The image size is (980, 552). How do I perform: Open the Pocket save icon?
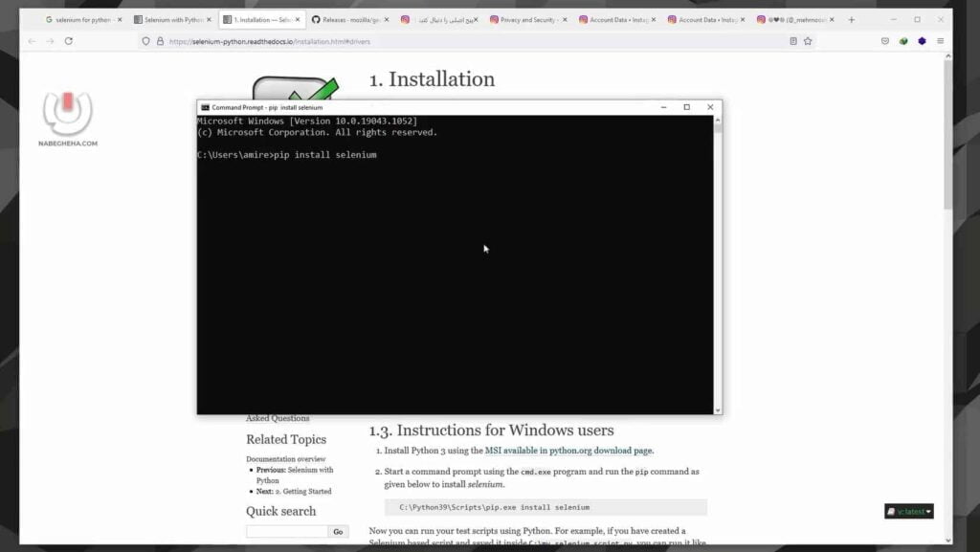click(885, 41)
